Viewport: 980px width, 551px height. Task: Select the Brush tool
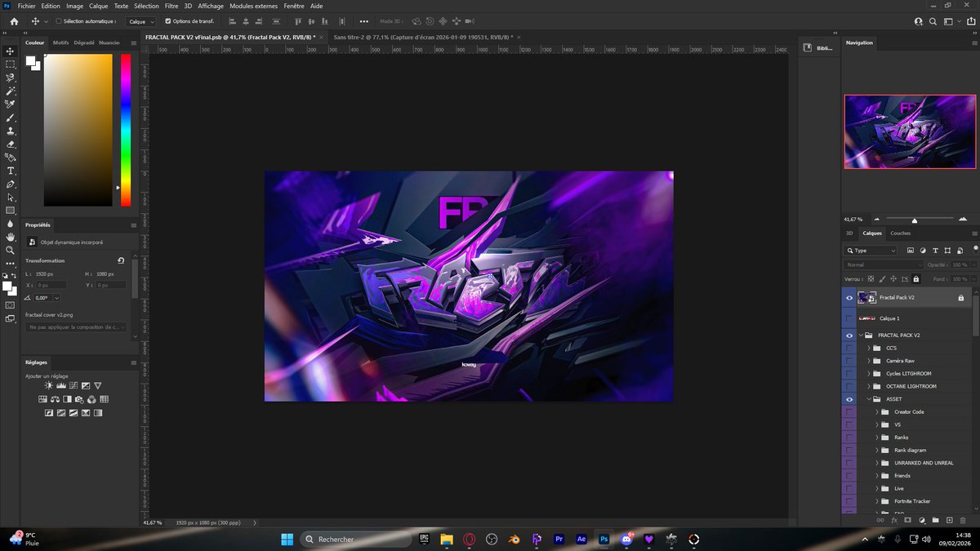11,118
